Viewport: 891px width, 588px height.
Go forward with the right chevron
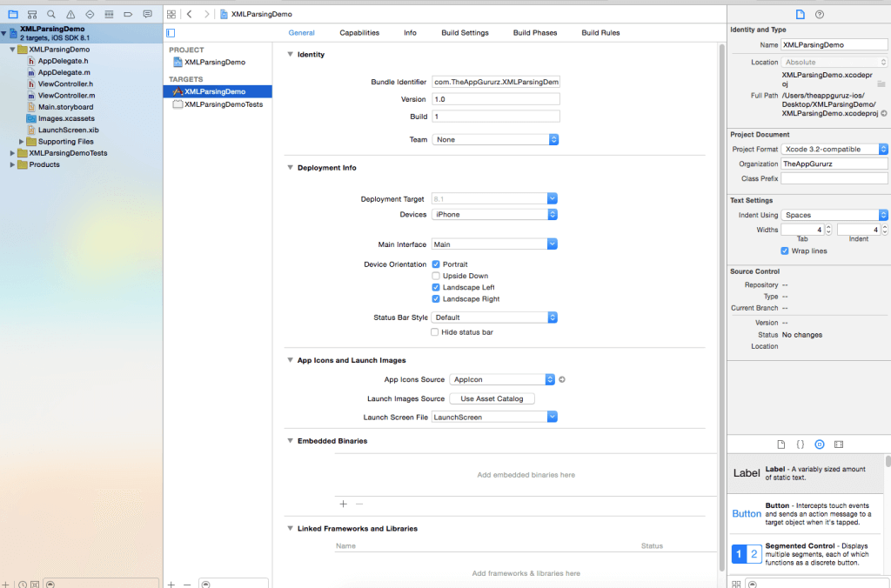[x=206, y=14]
